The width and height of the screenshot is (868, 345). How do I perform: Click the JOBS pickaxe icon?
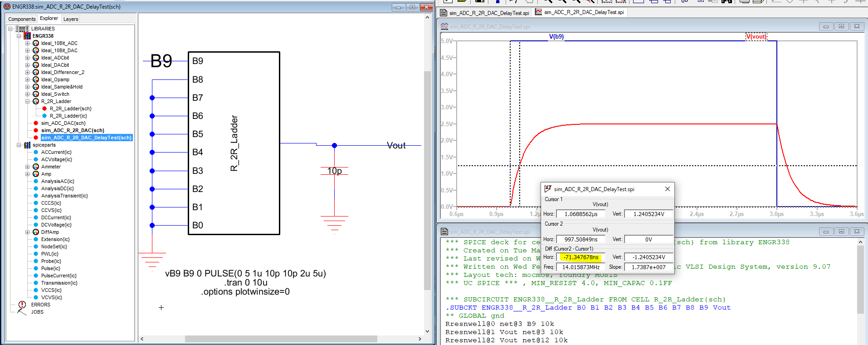(22, 312)
